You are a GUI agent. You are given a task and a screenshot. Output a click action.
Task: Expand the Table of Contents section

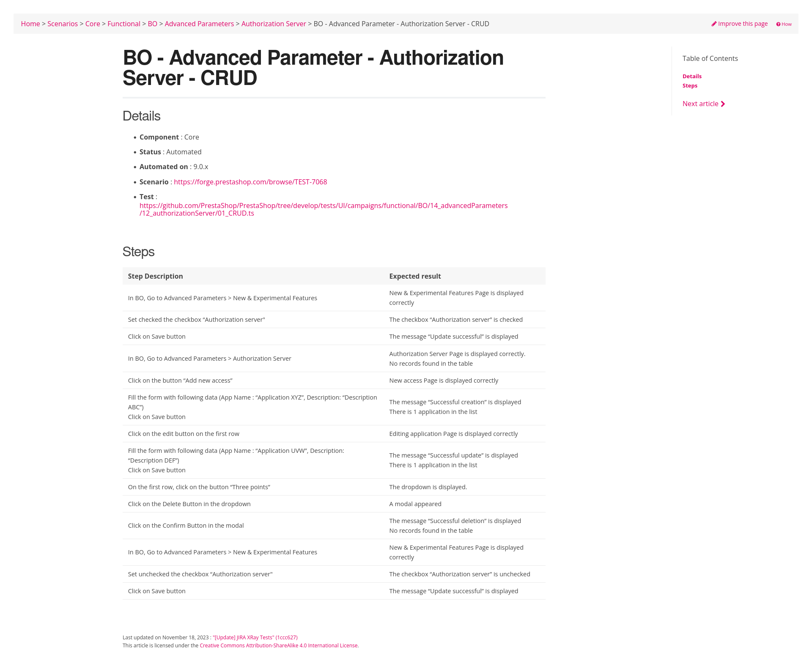710,58
